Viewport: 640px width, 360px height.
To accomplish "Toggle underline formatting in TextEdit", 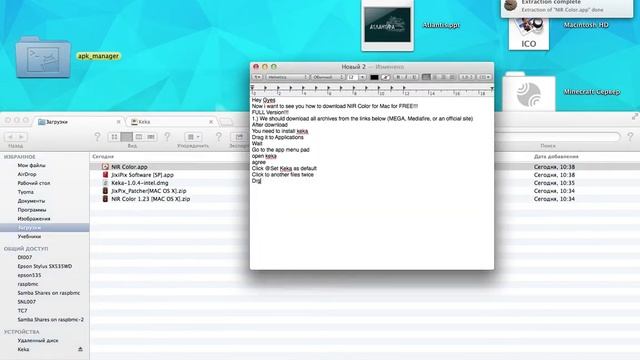I will tap(414, 77).
